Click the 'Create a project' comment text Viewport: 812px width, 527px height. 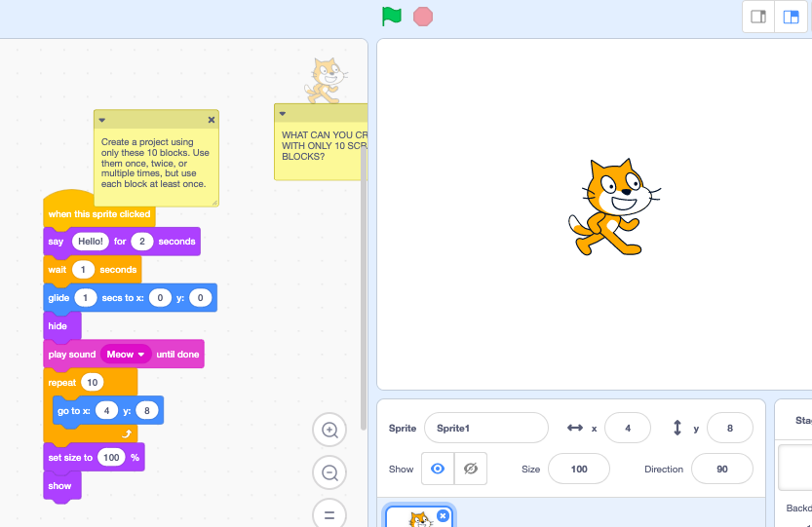[x=155, y=163]
